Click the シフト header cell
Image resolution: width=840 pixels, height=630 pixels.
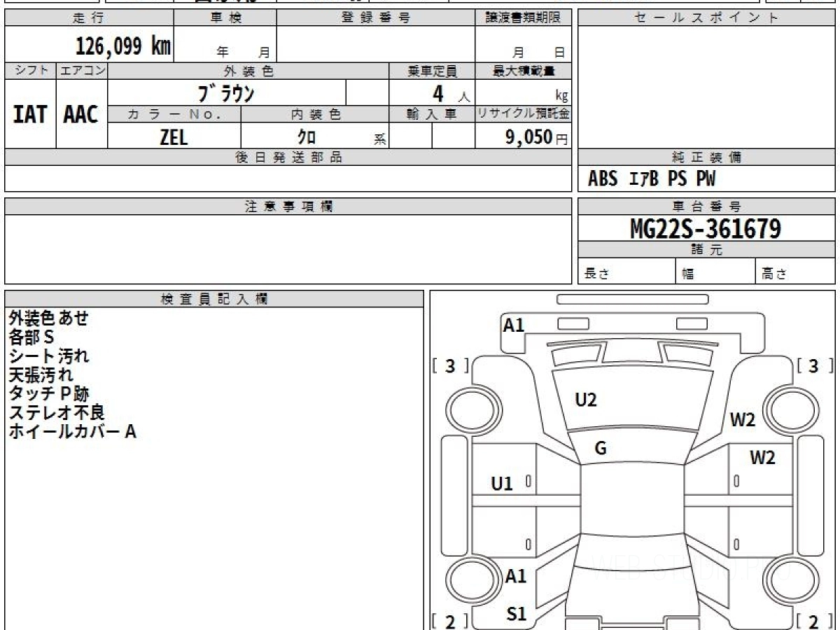click(x=30, y=71)
